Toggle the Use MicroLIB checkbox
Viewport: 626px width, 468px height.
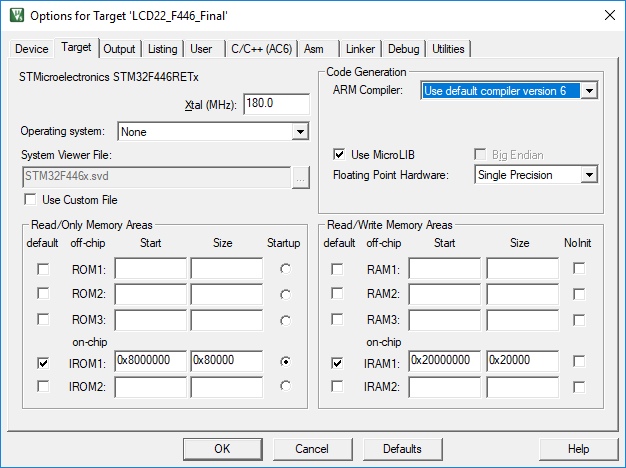tap(341, 154)
